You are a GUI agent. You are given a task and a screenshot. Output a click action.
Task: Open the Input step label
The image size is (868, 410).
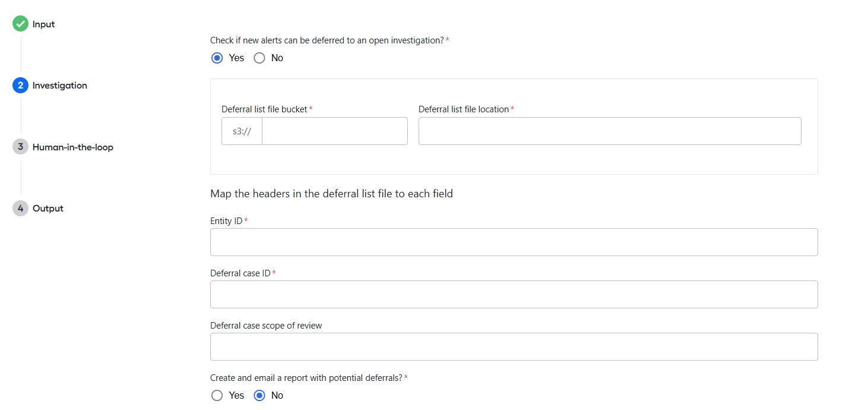click(43, 24)
